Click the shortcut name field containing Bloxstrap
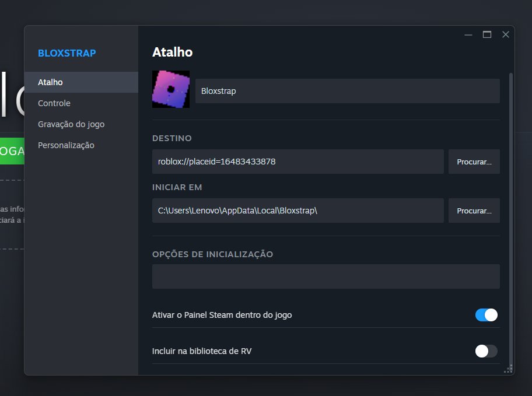 [348, 91]
